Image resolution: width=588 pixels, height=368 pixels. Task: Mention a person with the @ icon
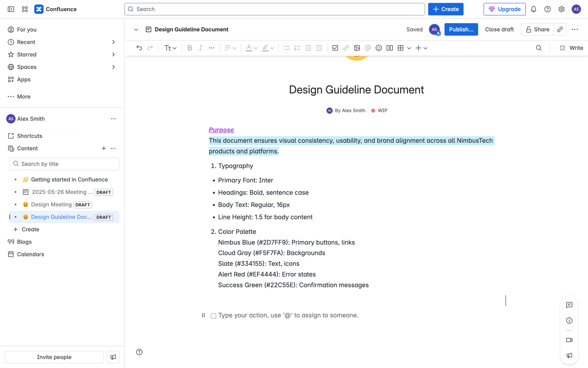[368, 48]
